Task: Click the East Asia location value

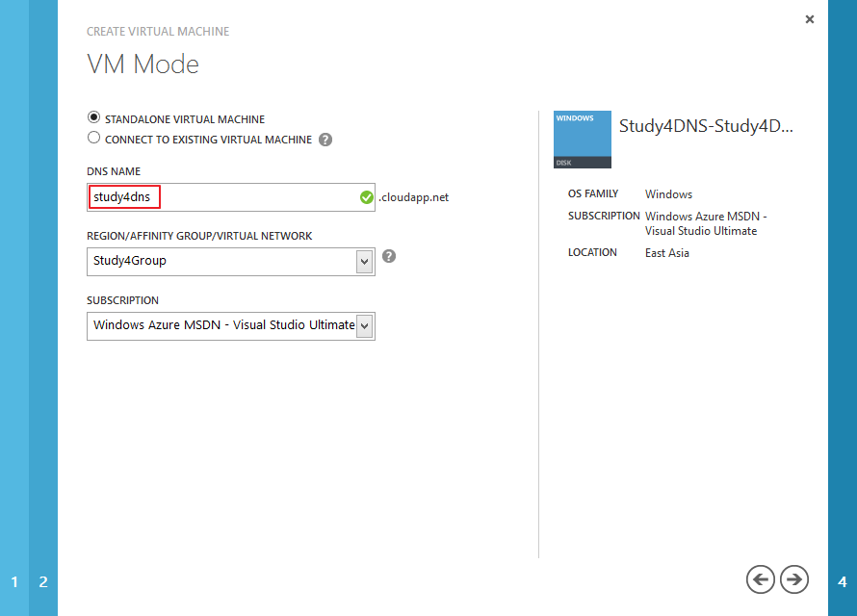Action: coord(666,253)
